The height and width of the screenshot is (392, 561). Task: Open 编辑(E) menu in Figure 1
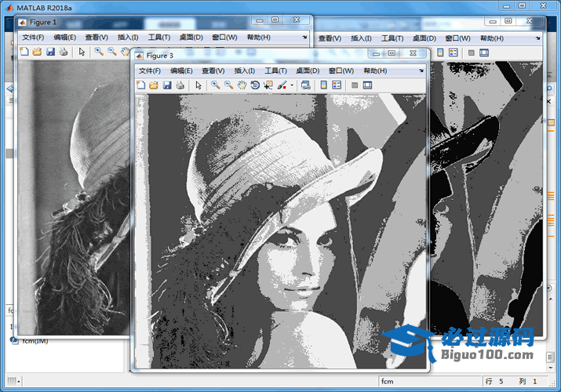65,38
